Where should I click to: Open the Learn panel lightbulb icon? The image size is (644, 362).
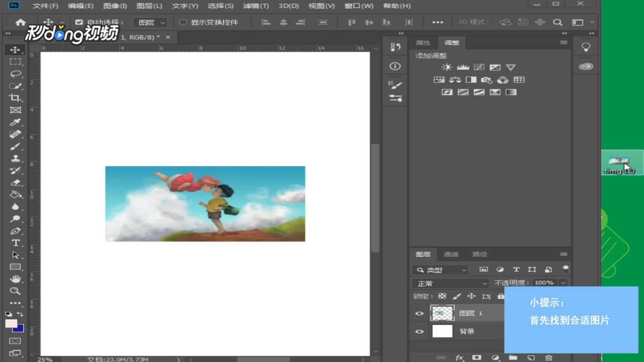(x=586, y=47)
